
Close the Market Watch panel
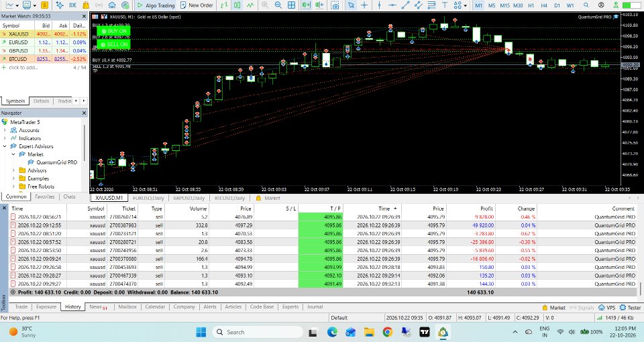click(x=84, y=16)
